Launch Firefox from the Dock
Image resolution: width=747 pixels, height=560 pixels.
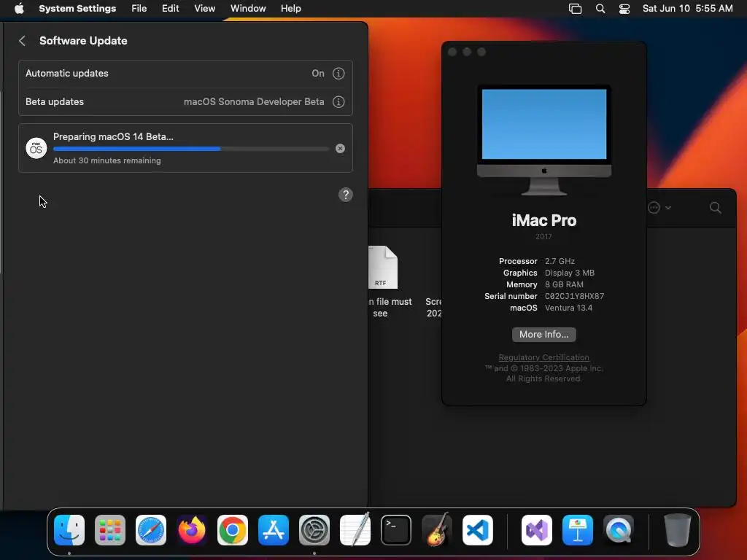[x=192, y=530]
